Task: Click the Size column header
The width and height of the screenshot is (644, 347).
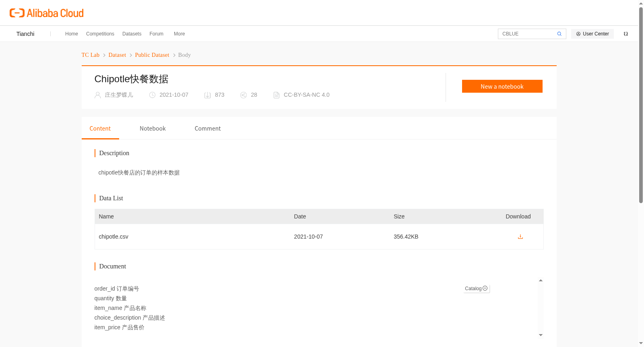Action: [x=399, y=216]
